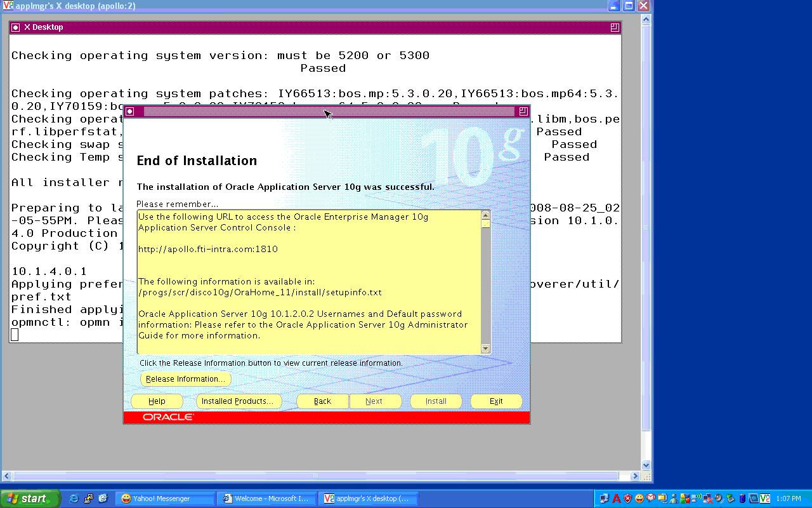Click the VNC window horizontal scrollbar left arrow
The image size is (812, 508).
(7, 476)
